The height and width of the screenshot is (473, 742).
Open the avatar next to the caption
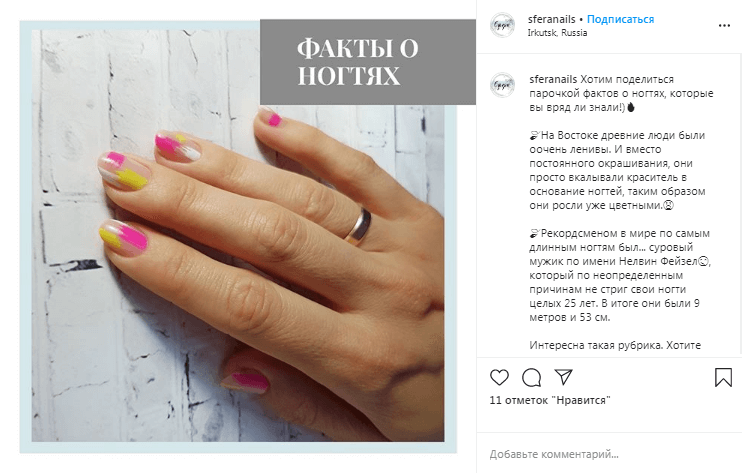(x=502, y=85)
